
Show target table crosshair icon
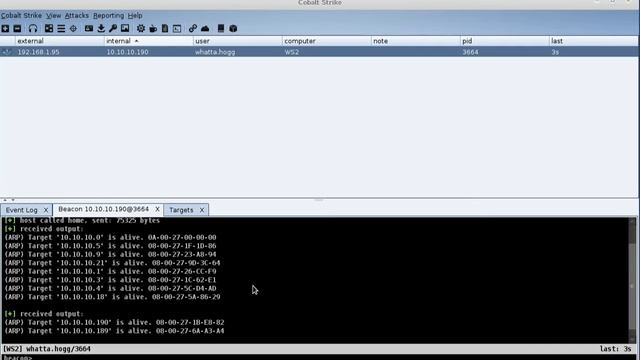[x=73, y=29]
